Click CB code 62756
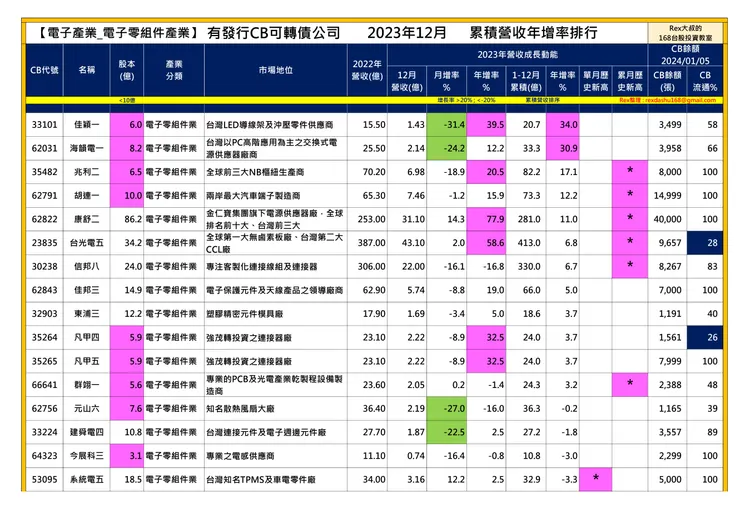Viewport: 740px width, 523px height. [44, 408]
